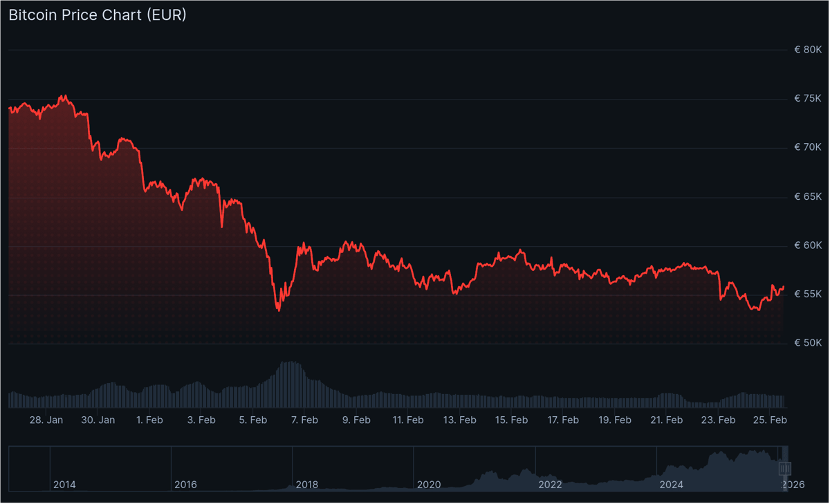Click the 2022 year in the navigator
The image size is (830, 504).
click(550, 485)
